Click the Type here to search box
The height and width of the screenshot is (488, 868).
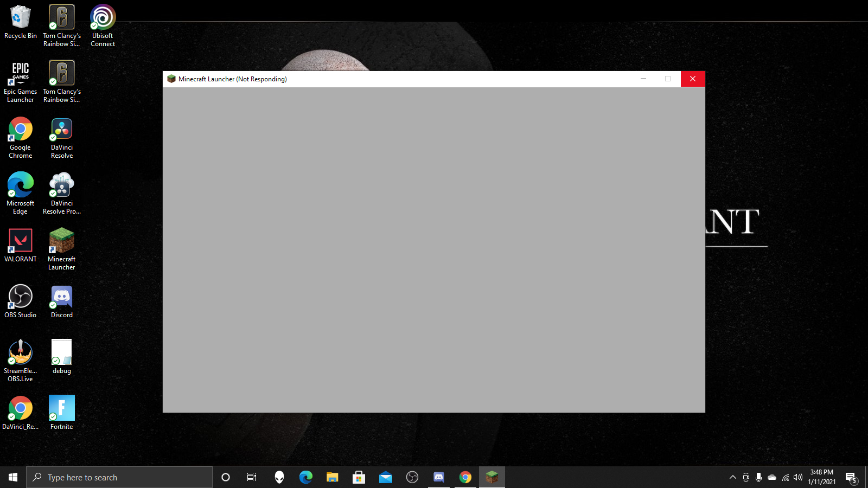[119, 477]
